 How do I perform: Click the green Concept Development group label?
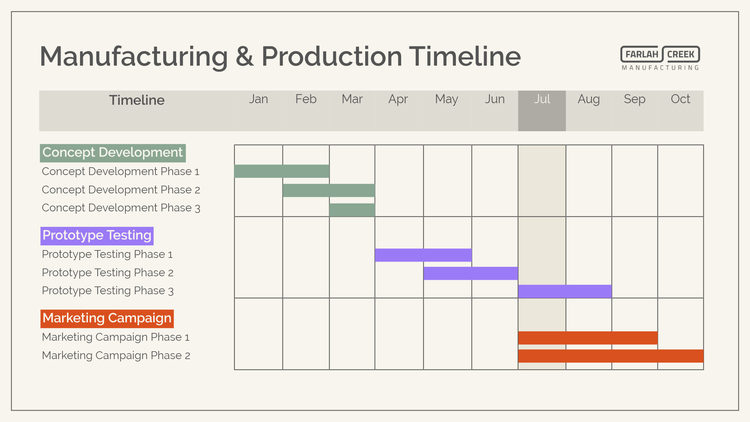tap(113, 153)
